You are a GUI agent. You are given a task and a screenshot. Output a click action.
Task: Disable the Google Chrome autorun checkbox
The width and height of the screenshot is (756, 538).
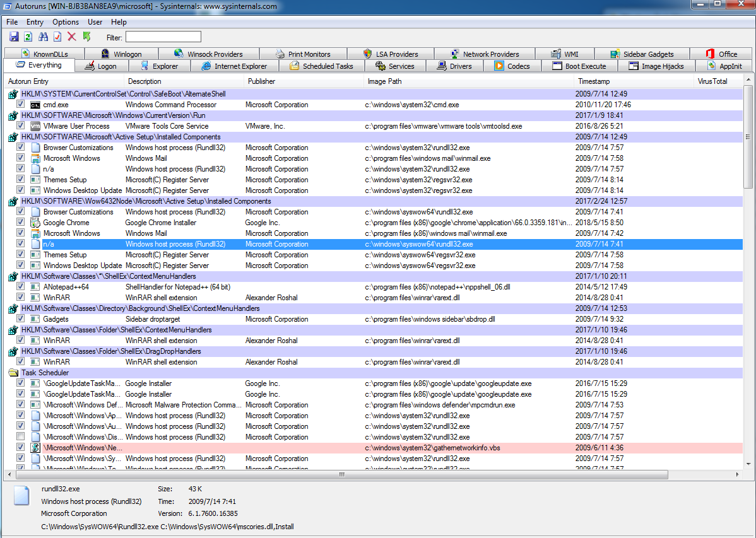coord(21,223)
